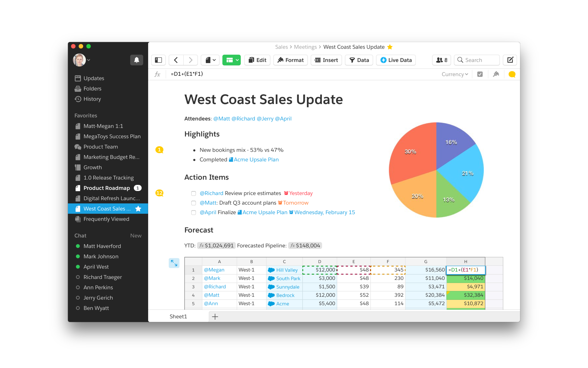
Task: Click the Live Data button
Action: click(396, 60)
